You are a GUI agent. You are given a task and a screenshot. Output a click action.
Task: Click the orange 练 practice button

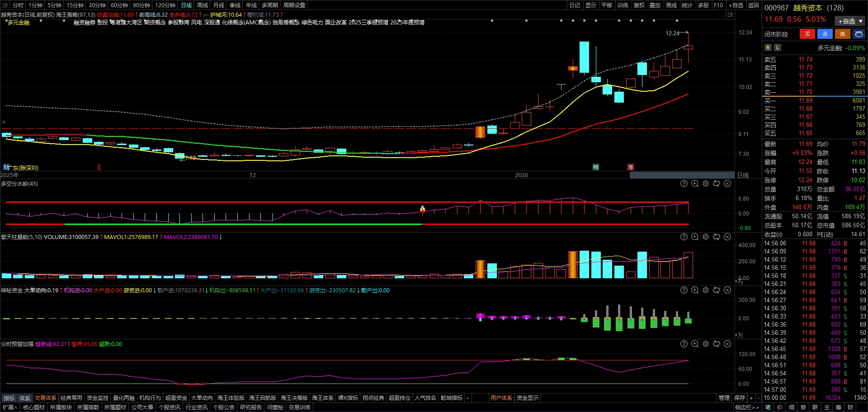[843, 34]
